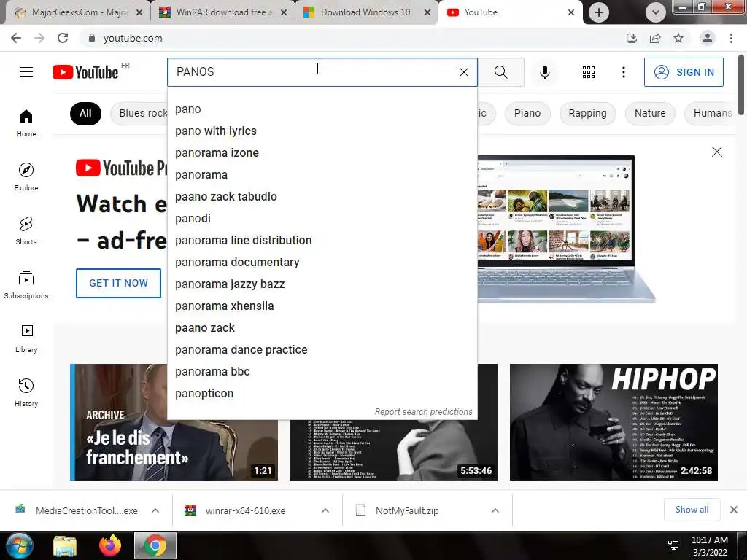The image size is (747, 560).
Task: Expand winrar-x64-610.exe download options arrow
Action: pos(325,510)
